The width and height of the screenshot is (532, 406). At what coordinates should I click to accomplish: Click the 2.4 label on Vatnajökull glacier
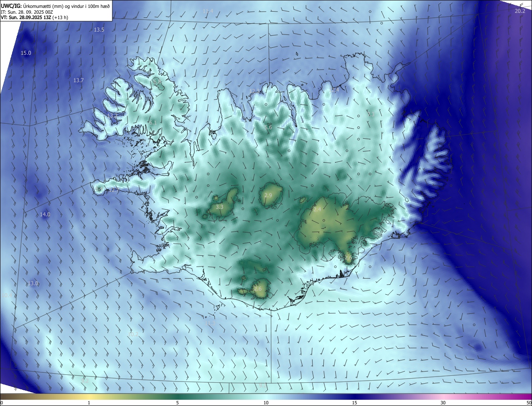(317, 210)
